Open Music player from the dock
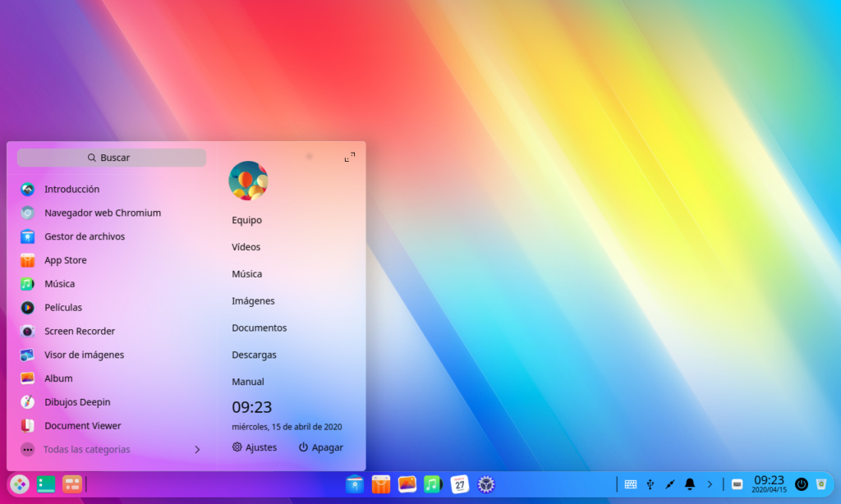 [x=433, y=484]
